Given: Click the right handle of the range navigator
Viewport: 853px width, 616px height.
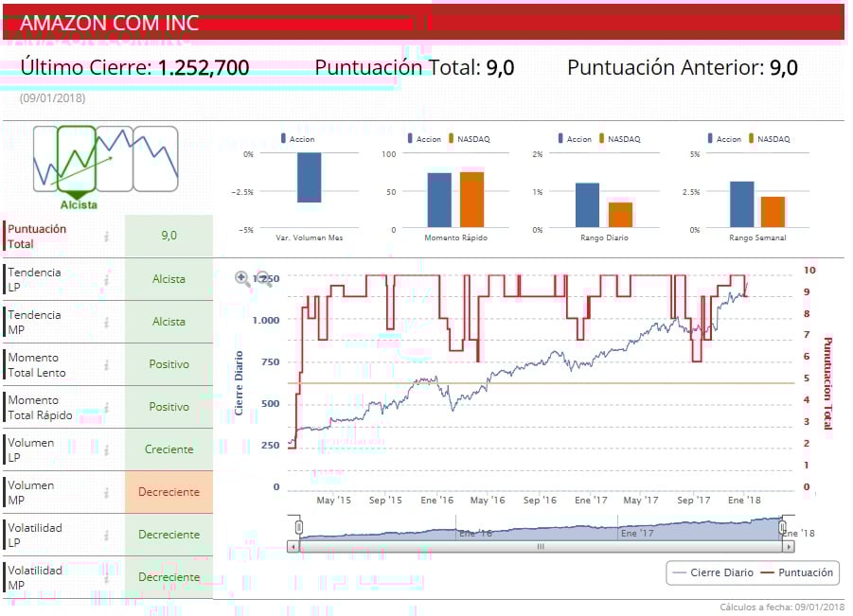Looking at the screenshot, I should click(782, 527).
